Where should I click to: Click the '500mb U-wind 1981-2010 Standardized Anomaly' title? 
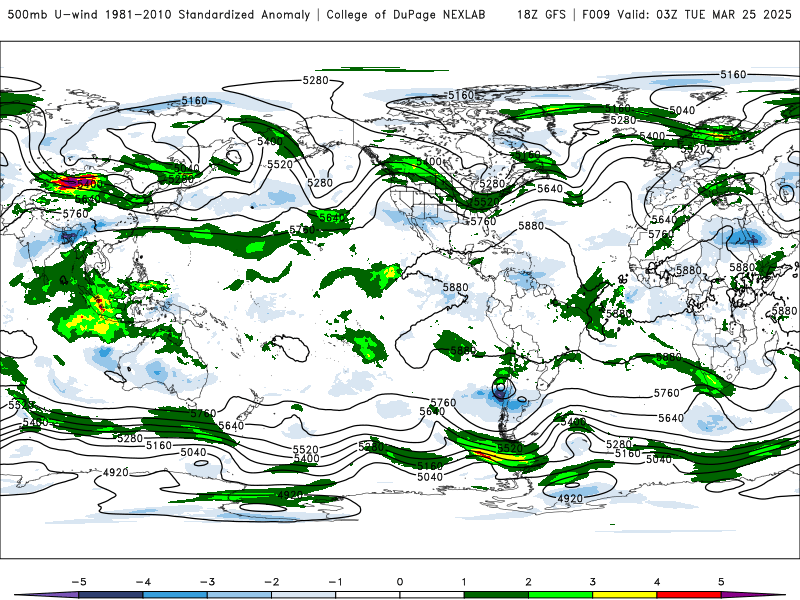click(x=159, y=15)
